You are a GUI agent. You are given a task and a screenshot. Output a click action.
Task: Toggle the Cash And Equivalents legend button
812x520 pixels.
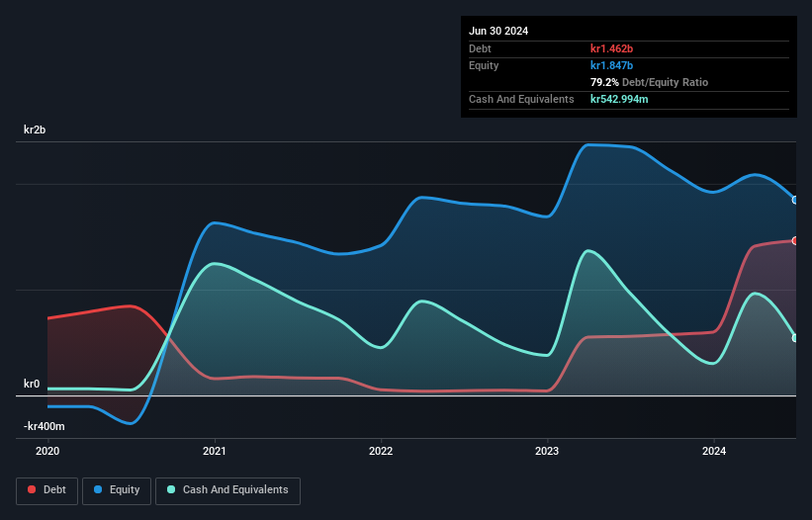[227, 490]
